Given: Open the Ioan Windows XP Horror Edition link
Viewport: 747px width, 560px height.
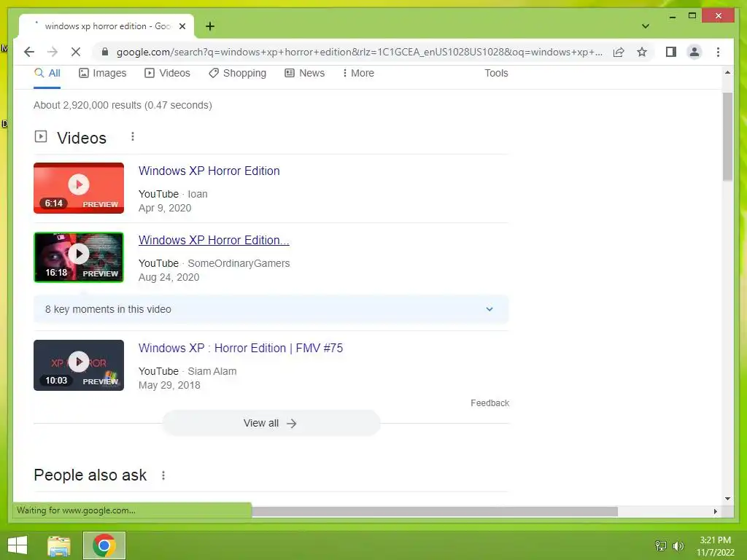Looking at the screenshot, I should coord(209,171).
